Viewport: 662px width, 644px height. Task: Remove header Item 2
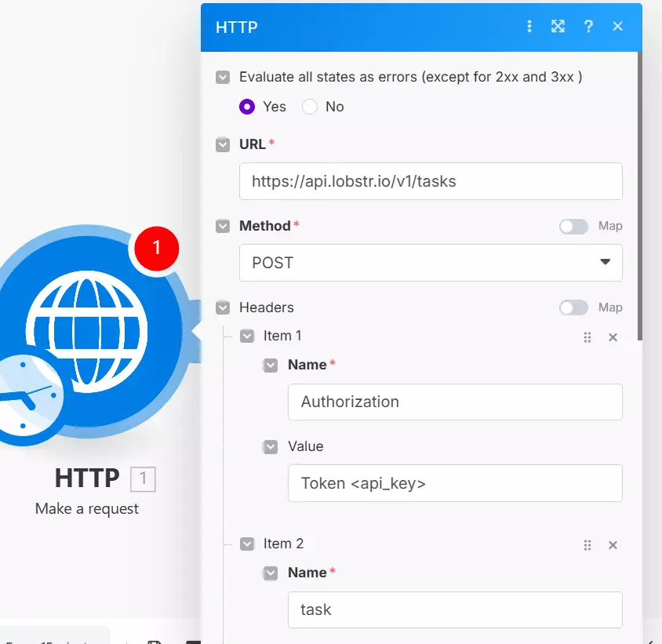[x=613, y=545]
